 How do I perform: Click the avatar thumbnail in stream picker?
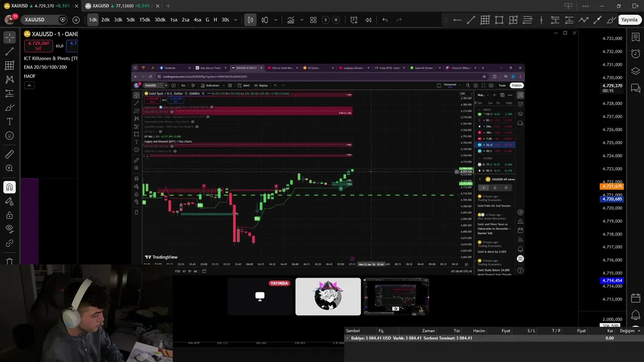click(328, 297)
